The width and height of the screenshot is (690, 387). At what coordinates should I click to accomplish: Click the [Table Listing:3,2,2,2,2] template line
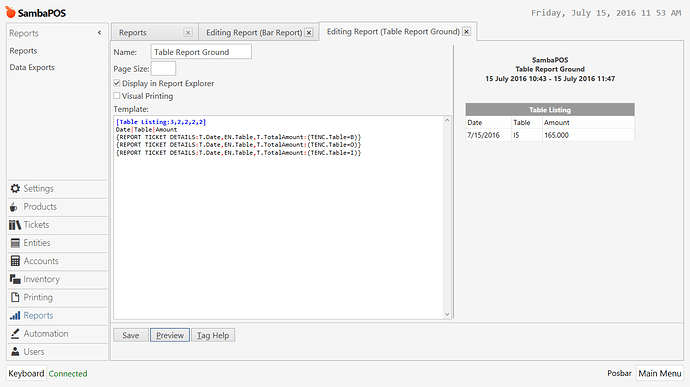click(x=161, y=122)
